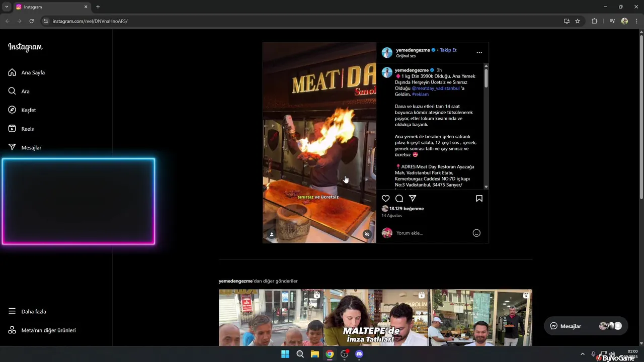Open the Keşfet explore page
The width and height of the screenshot is (644, 362).
tap(22, 110)
